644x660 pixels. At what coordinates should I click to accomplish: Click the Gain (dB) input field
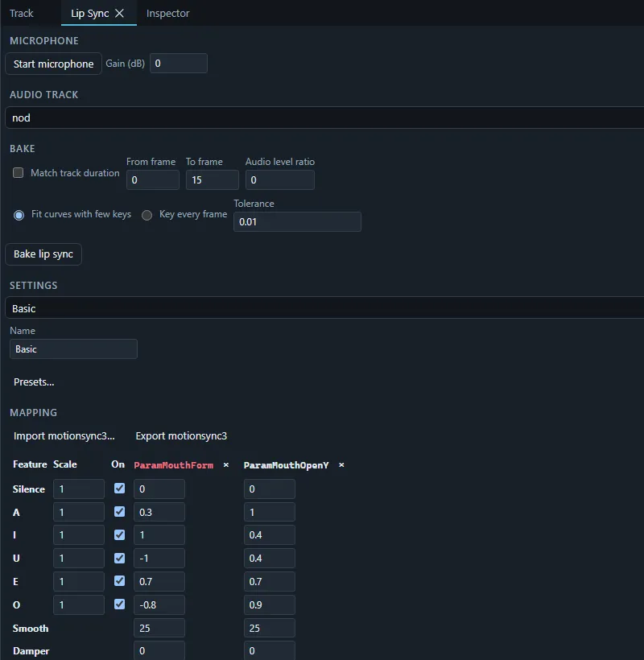pyautogui.click(x=179, y=63)
